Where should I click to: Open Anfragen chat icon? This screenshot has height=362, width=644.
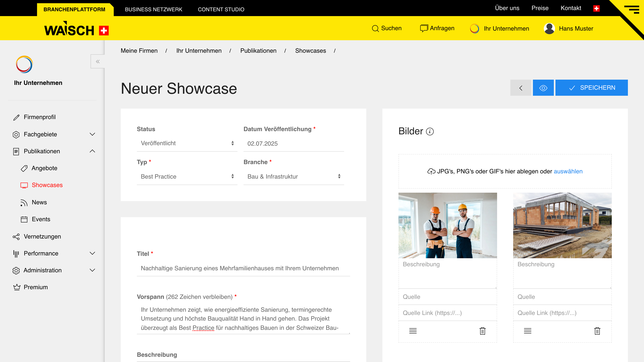[424, 28]
